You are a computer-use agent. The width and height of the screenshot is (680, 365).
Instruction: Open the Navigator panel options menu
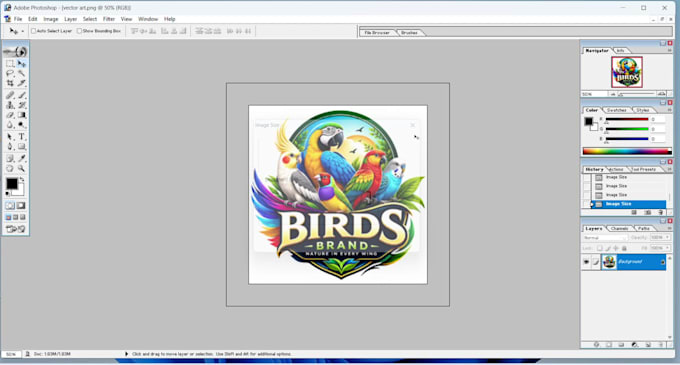click(669, 50)
